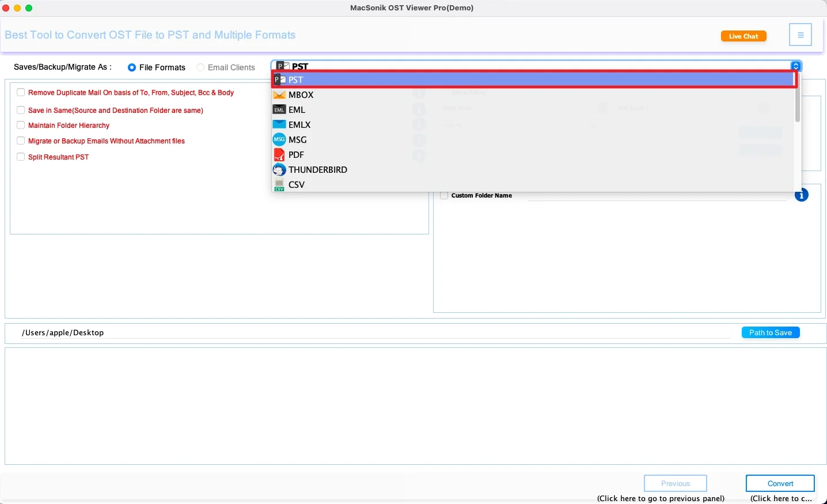Click the Custom Folder Name text field

(658, 196)
